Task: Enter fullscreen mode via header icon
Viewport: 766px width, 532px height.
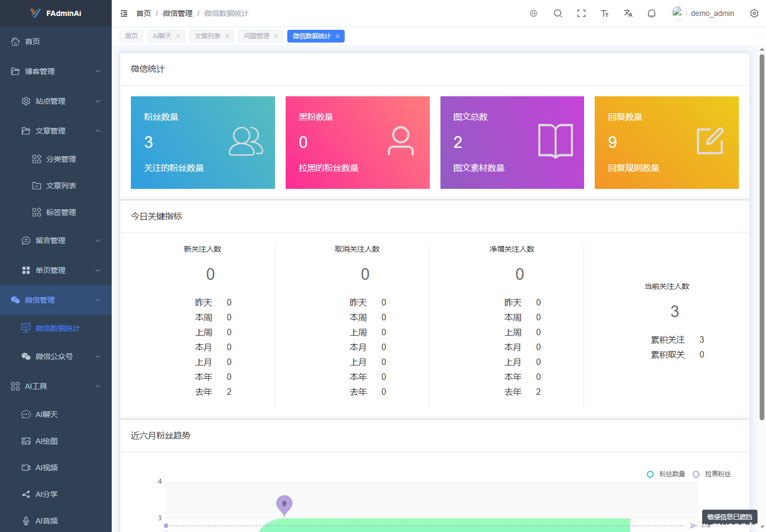Action: click(x=581, y=13)
